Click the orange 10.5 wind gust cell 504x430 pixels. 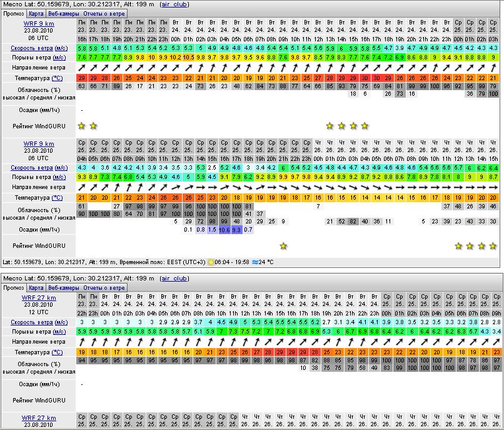click(x=189, y=58)
